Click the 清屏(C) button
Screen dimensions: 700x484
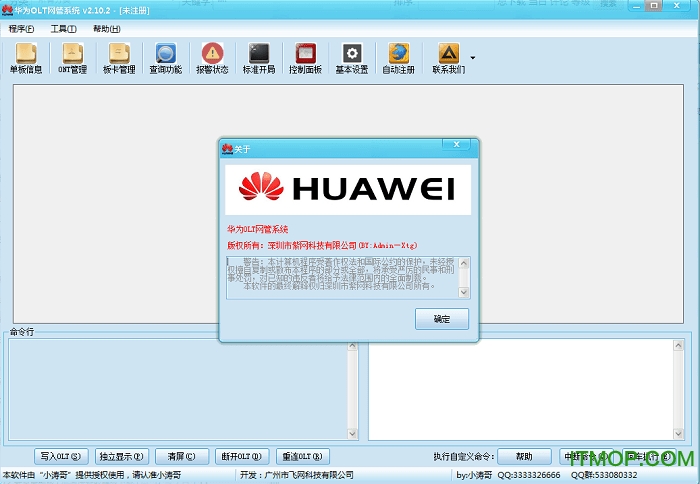point(182,456)
